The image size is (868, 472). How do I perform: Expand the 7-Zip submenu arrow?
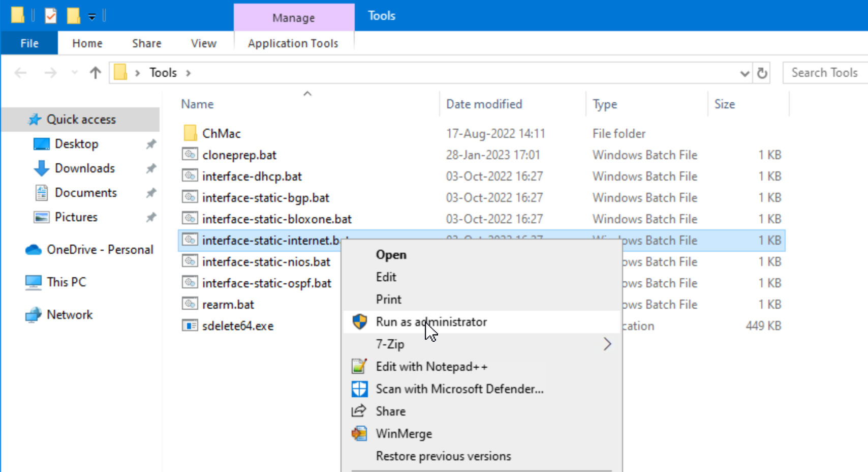(607, 344)
